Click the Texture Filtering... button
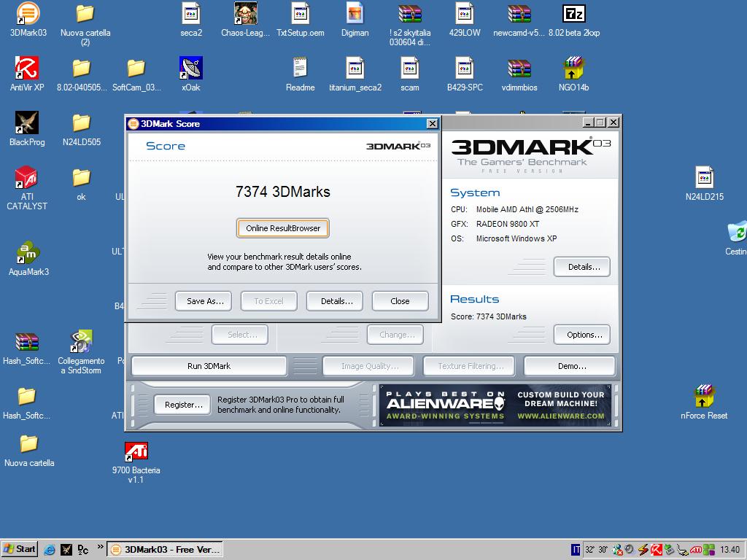 (469, 366)
